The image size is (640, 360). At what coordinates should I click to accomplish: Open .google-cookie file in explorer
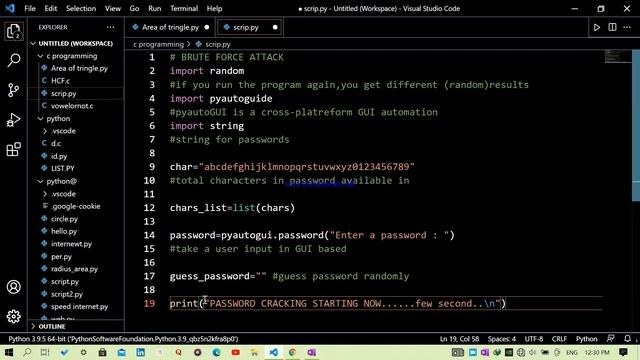76,206
